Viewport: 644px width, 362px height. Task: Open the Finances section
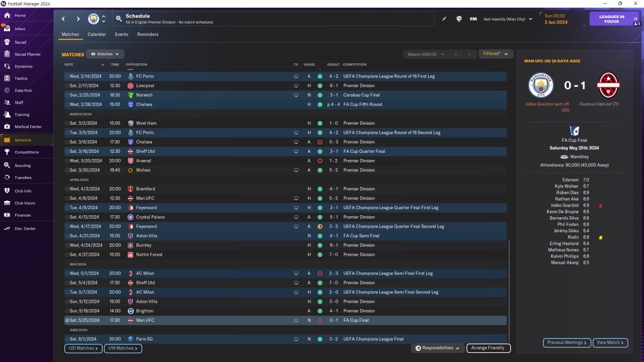[x=23, y=215]
